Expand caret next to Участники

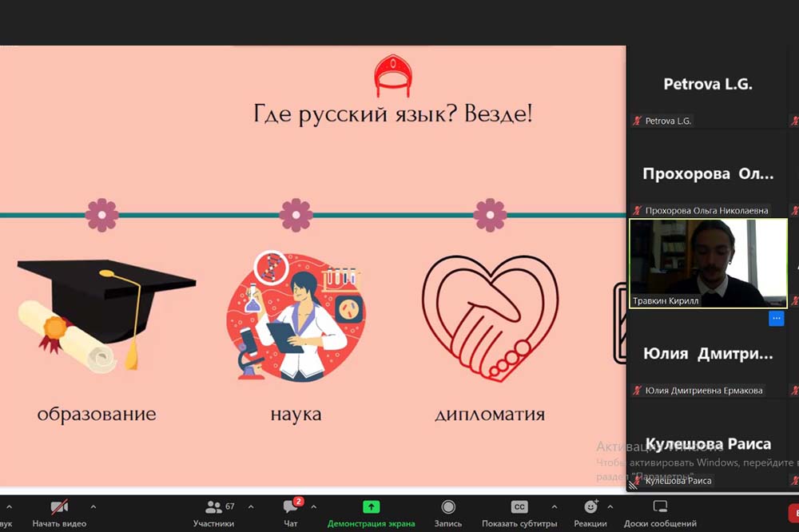[x=251, y=507]
